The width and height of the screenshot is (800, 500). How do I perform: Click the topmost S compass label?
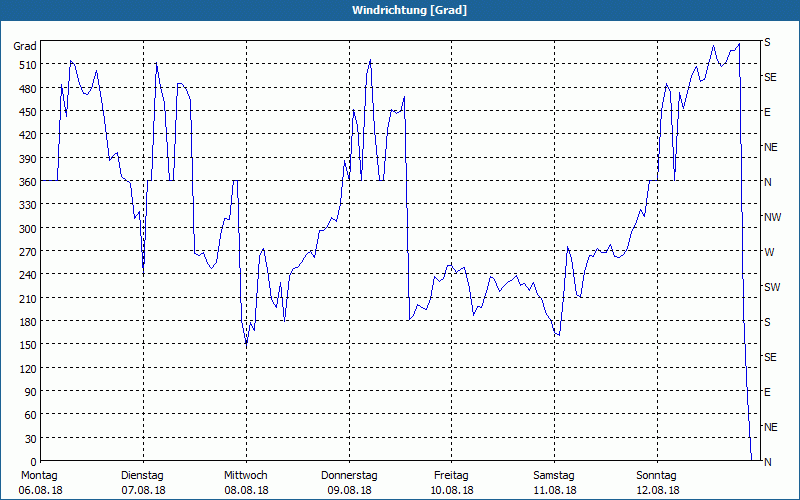tap(767, 42)
